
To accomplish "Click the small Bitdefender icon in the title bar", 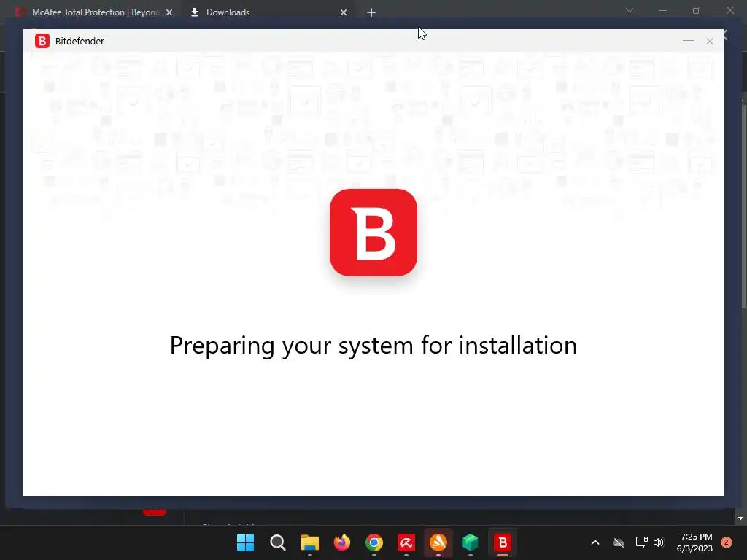I will click(42, 41).
